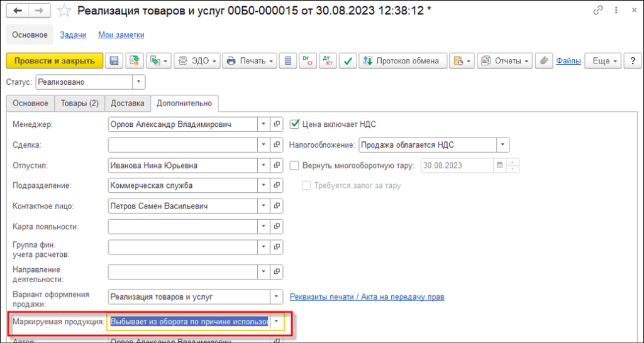Open the ЭДО menu

tap(197, 61)
